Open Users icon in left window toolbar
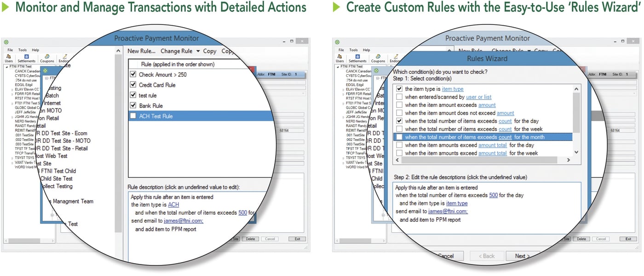Image resolution: width=644 pixels, height=276 pixels. (x=9, y=58)
